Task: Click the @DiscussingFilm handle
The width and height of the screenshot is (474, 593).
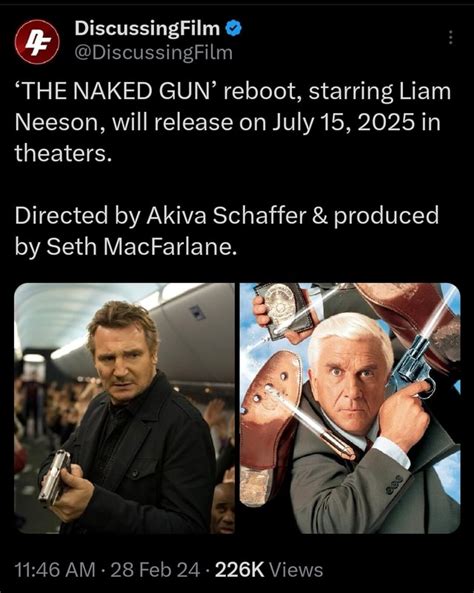Action: tap(154, 53)
